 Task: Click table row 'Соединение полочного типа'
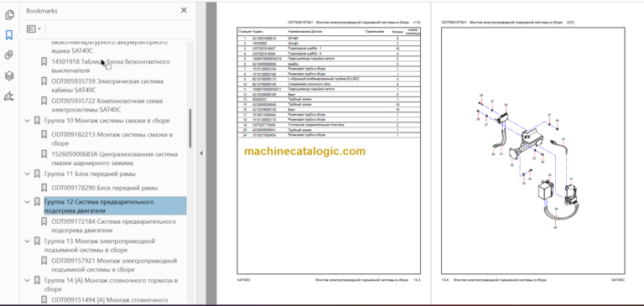pos(329,84)
